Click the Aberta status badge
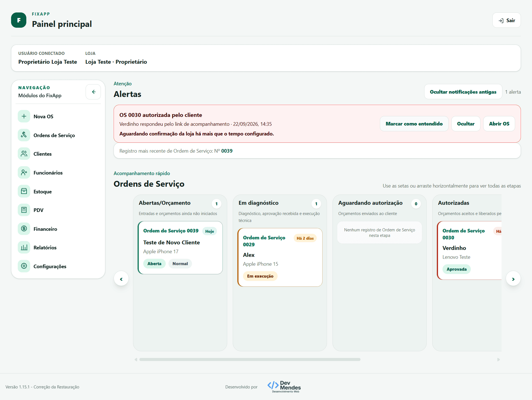Image resolution: width=532 pixels, height=400 pixels. 154,264
